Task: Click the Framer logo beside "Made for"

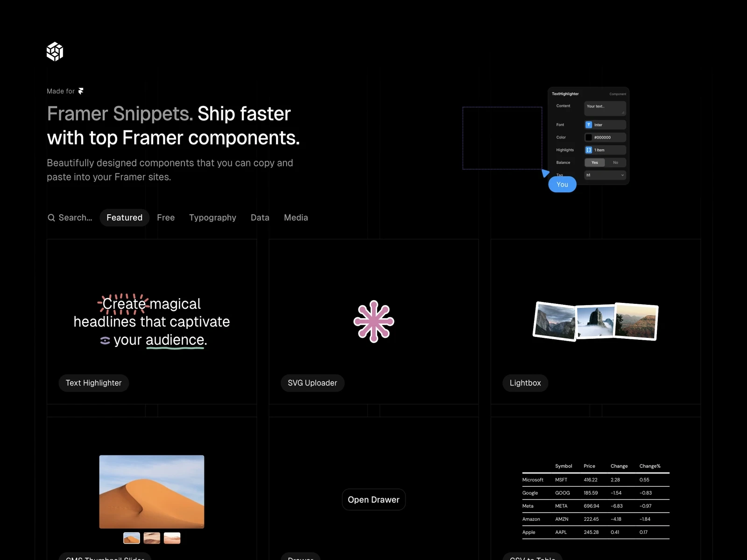Action: [81, 91]
